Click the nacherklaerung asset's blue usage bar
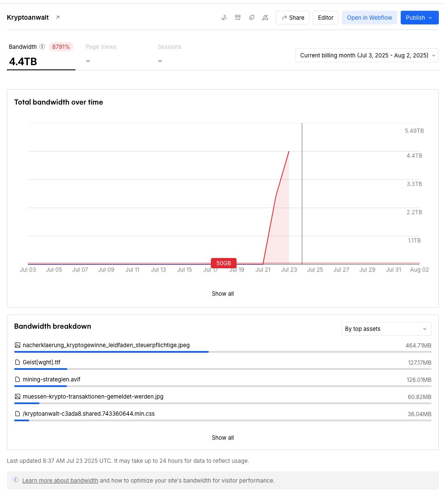Image resolution: width=444 pixels, height=504 pixels. click(x=111, y=351)
